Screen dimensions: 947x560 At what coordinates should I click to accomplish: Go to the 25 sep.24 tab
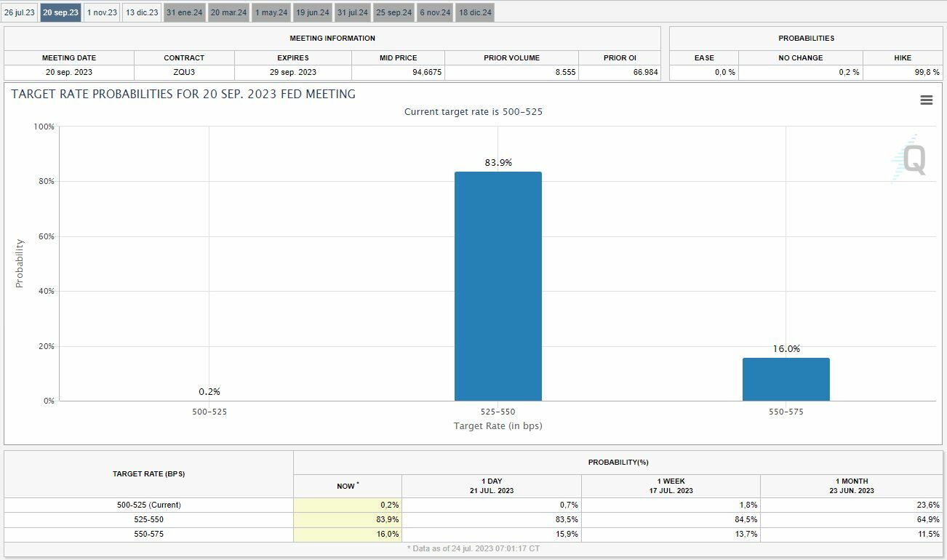(393, 12)
